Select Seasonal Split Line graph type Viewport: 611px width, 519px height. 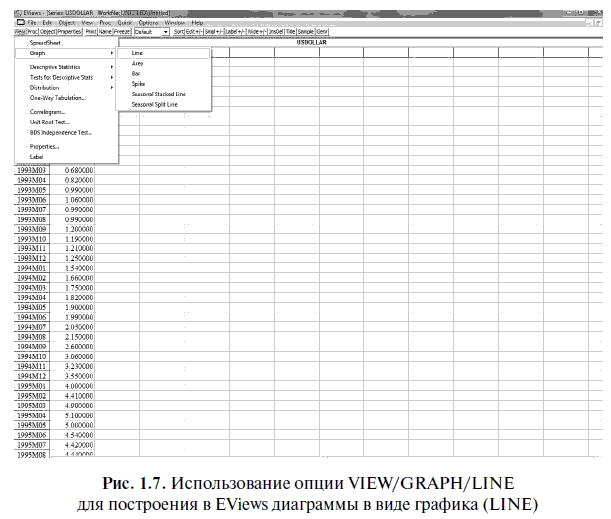click(x=164, y=104)
